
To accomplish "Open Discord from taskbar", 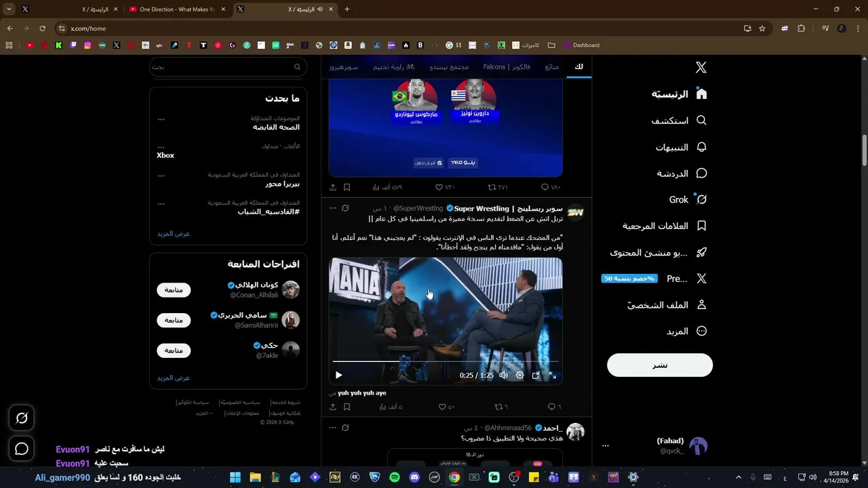I will 414,477.
